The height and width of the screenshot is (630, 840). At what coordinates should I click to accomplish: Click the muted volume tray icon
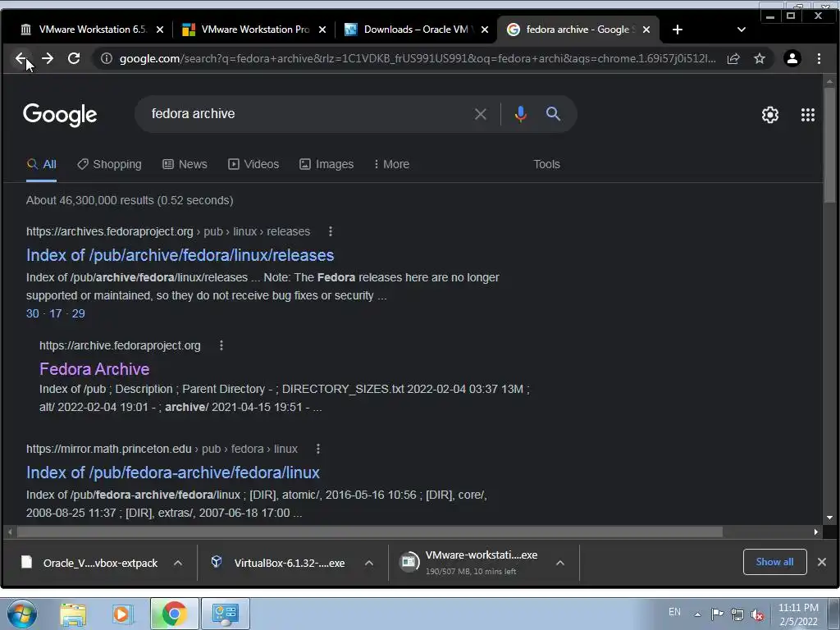(757, 614)
